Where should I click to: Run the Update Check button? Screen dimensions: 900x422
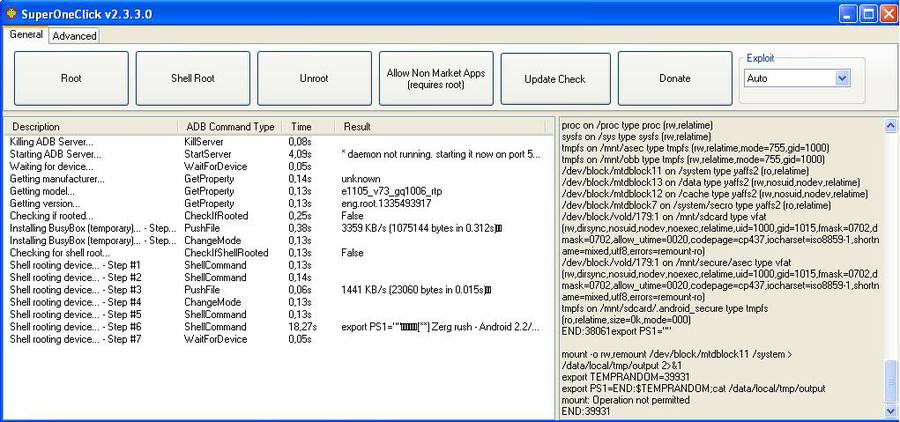555,79
